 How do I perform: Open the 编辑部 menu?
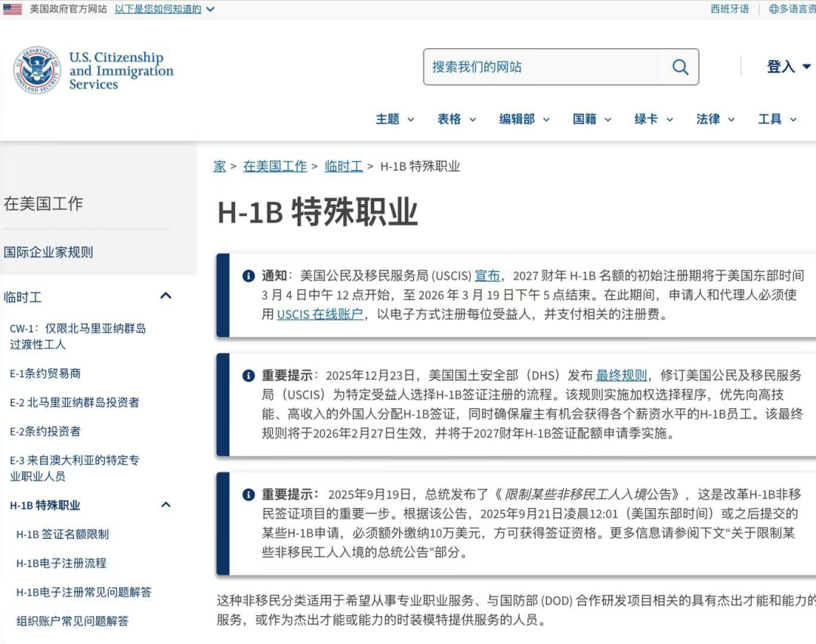tap(524, 119)
